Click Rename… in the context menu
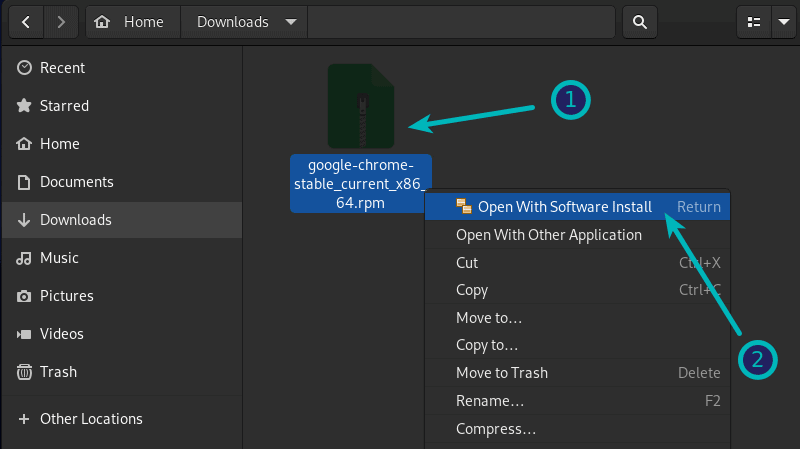This screenshot has width=800, height=449. coord(490,401)
